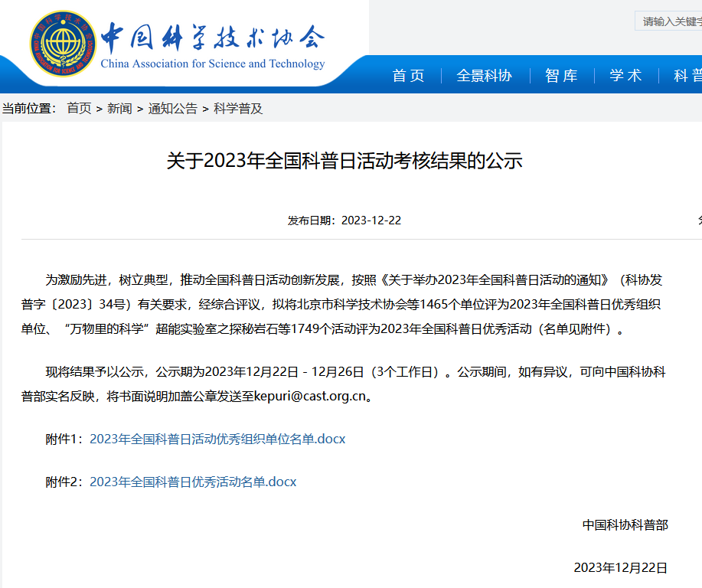The image size is (702, 588).
Task: Click the English 'China Association for Science and Technology' text
Action: coord(213,64)
